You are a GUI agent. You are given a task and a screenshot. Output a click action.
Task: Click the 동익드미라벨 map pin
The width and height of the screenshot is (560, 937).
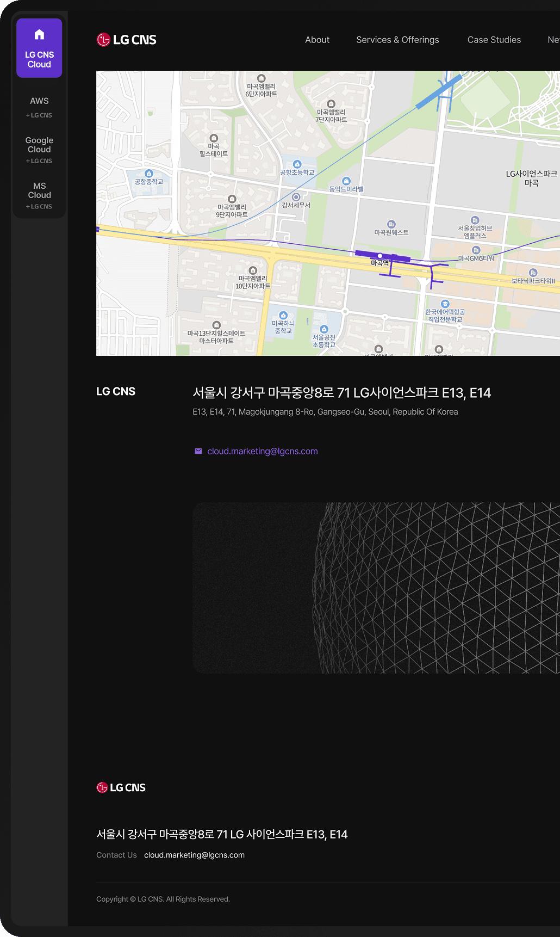tap(346, 181)
